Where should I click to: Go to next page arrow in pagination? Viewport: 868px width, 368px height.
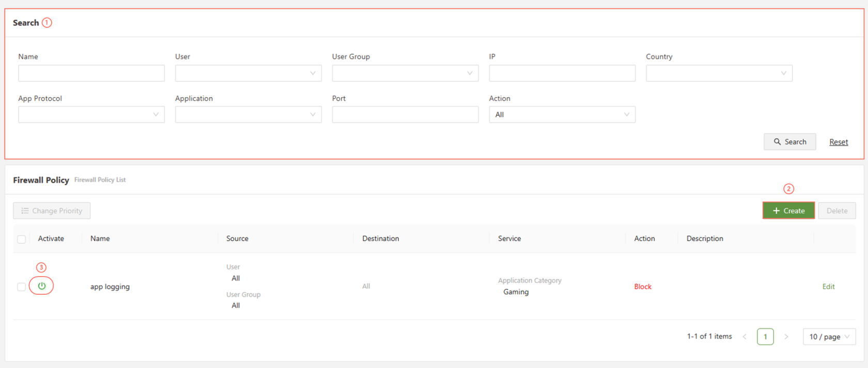pos(786,337)
